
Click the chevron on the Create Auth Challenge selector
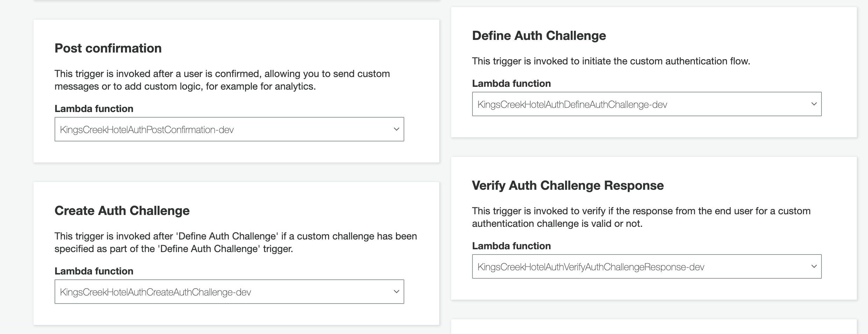click(396, 291)
